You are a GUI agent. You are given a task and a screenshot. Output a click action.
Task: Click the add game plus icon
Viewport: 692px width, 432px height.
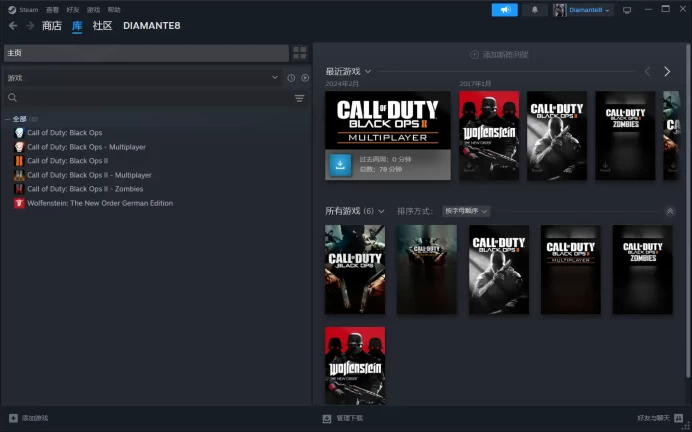(x=13, y=418)
